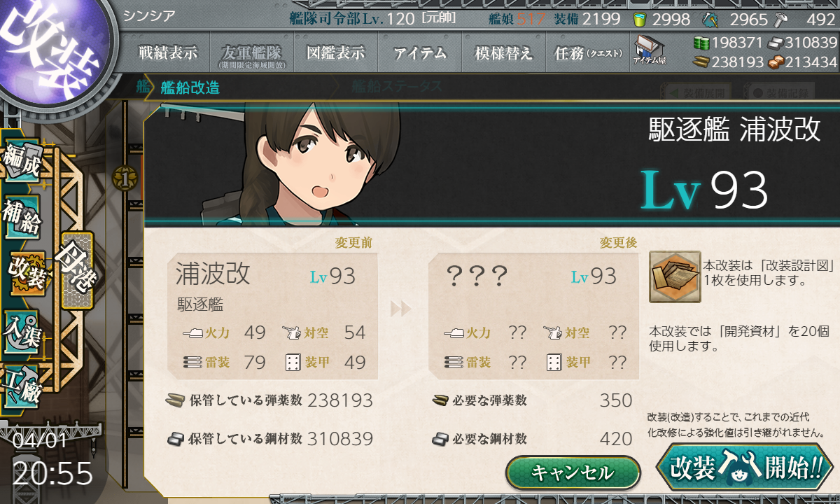
Task: Open the 戦績表示 records tab
Action: click(x=168, y=52)
